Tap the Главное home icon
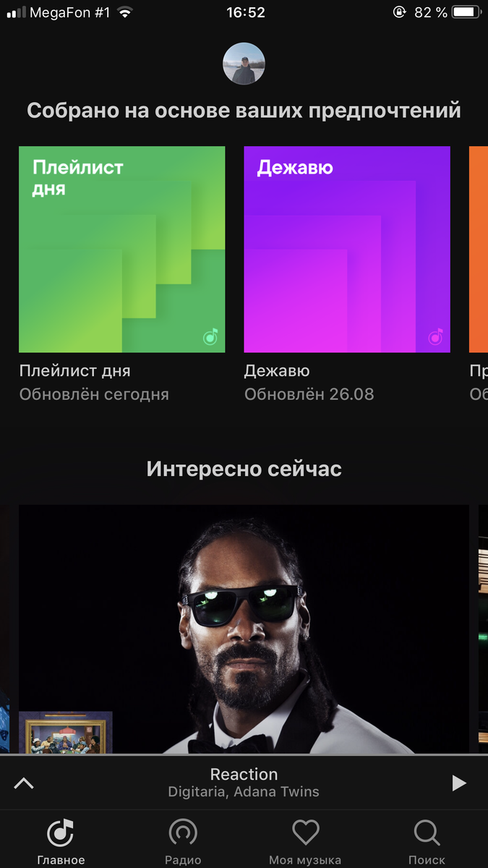The image size is (488, 868). click(61, 833)
